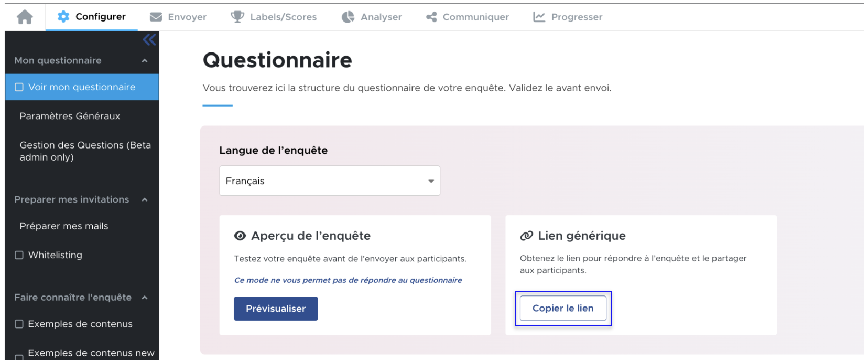The image size is (868, 360).
Task: Toggle the Whitelisting checkbox
Action: [19, 255]
